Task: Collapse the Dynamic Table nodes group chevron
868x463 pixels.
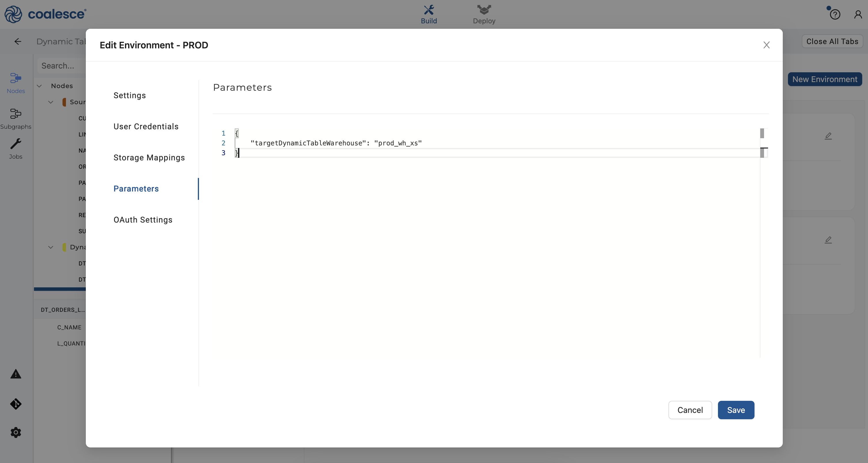Action: [51, 247]
